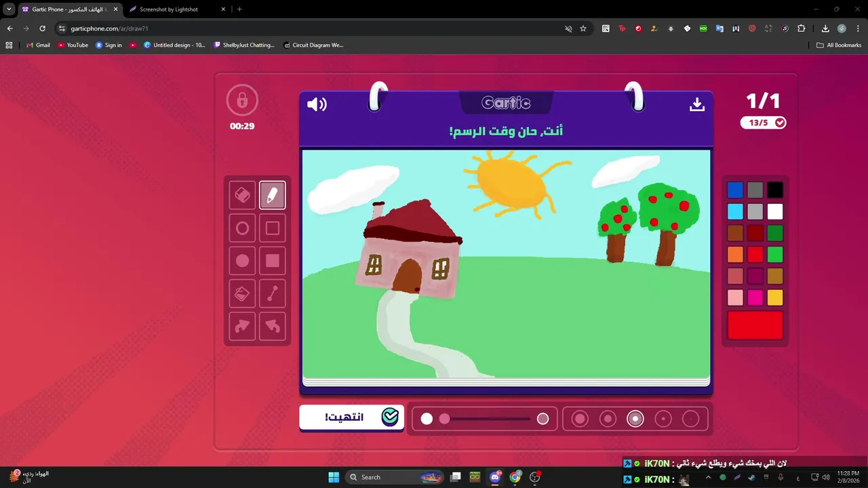The height and width of the screenshot is (488, 868).
Task: Select the pencil drawing tool
Action: click(x=272, y=195)
